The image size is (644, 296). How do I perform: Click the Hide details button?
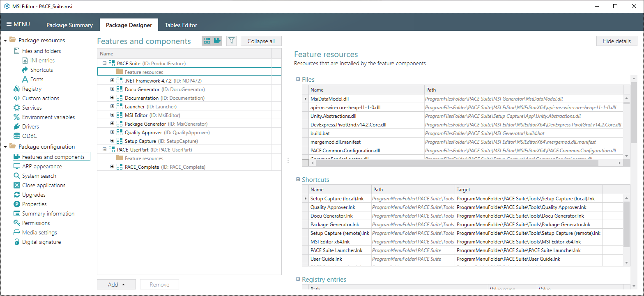coord(616,41)
